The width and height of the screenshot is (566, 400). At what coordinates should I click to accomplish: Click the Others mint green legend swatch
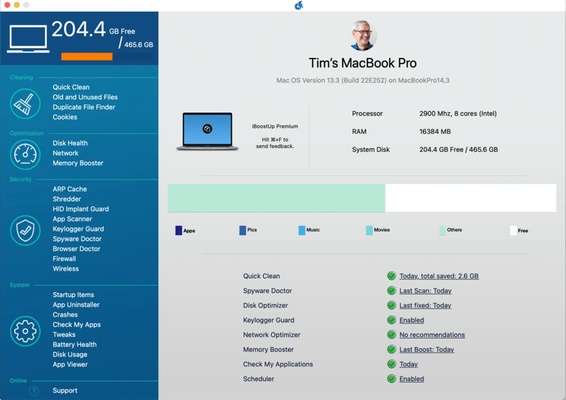click(442, 230)
